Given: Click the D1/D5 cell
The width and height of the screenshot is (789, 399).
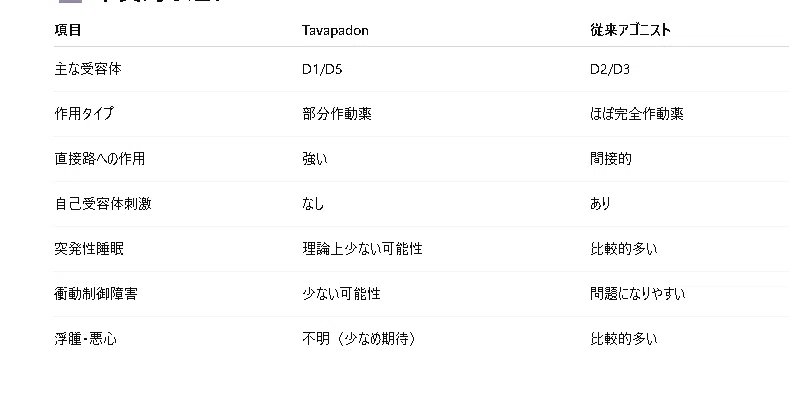Looking at the screenshot, I should pos(322,69).
